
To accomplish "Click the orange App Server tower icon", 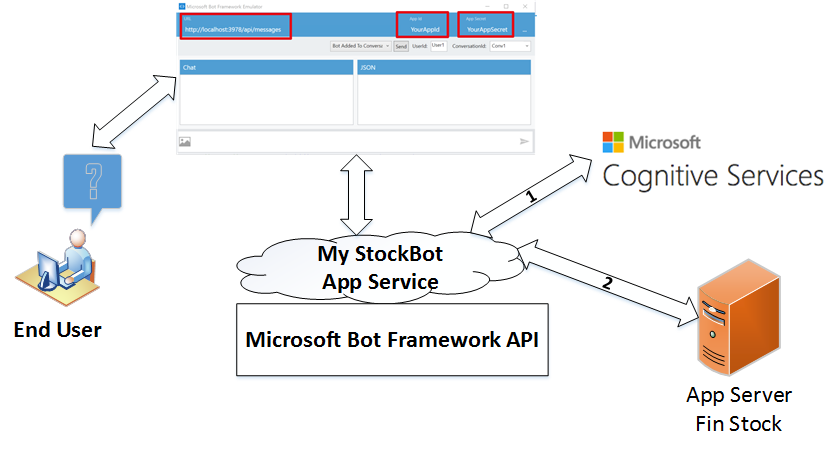I will click(x=738, y=318).
